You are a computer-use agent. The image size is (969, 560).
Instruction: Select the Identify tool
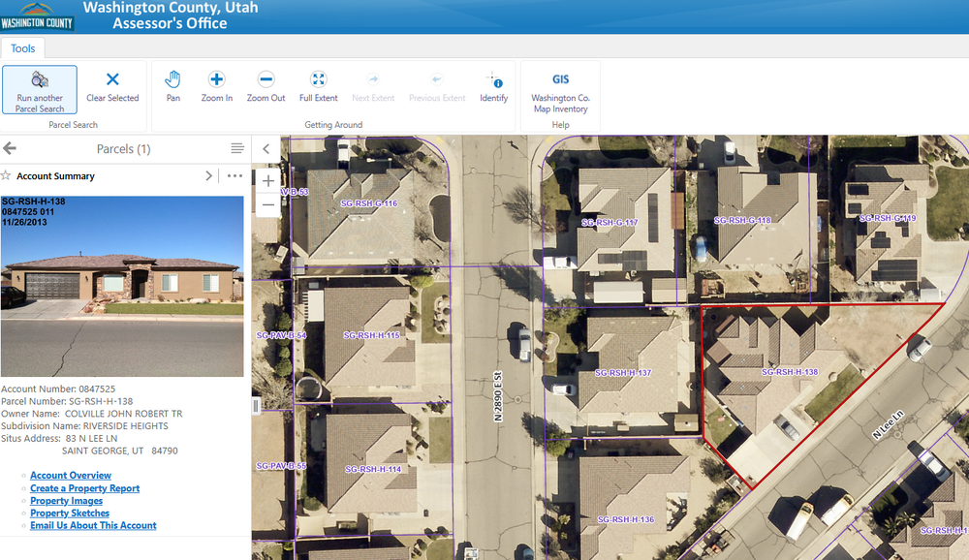pos(493,85)
